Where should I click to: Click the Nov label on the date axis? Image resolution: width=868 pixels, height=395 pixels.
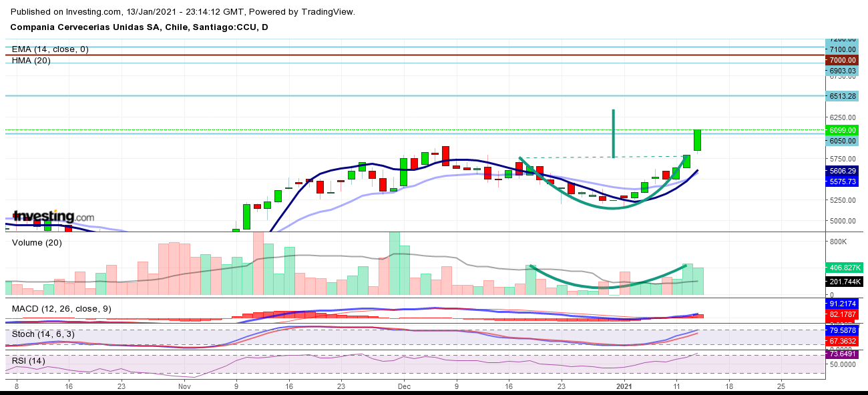tap(186, 386)
